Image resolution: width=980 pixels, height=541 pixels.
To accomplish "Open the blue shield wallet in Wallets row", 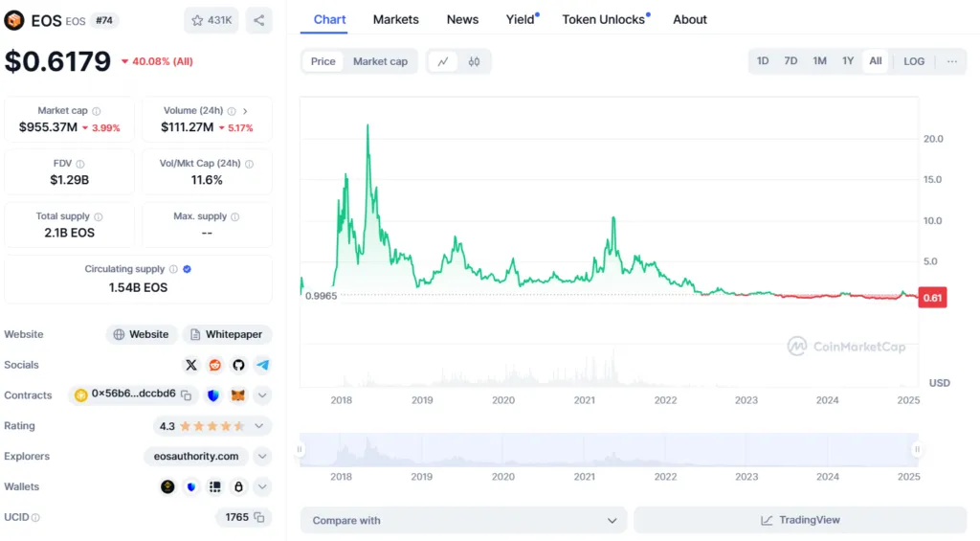I will click(191, 486).
